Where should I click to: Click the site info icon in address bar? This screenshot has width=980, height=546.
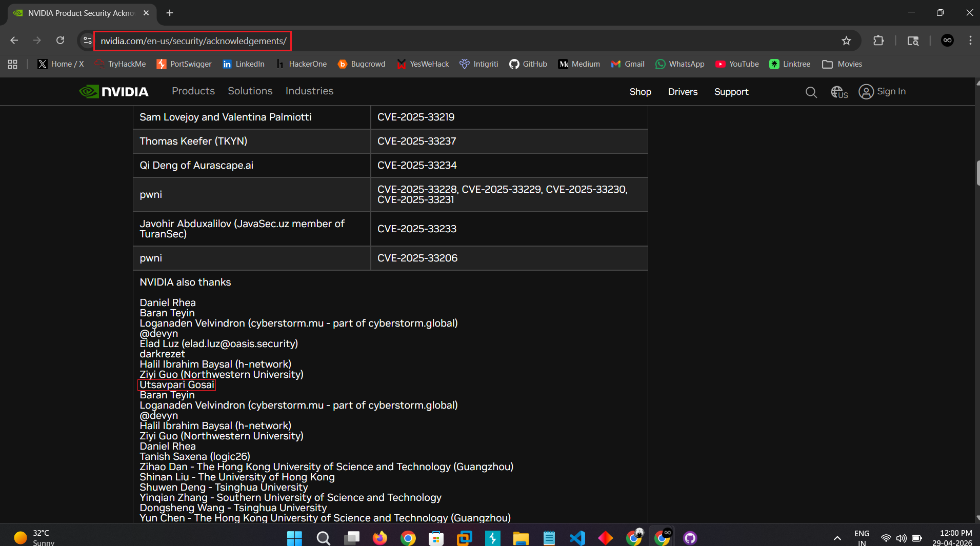click(88, 41)
